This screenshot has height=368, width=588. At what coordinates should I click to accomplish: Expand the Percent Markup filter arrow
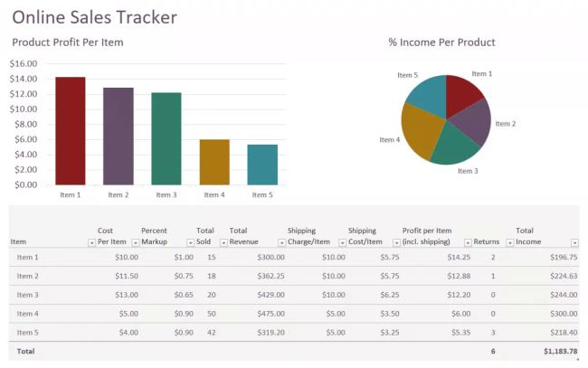[190, 242]
